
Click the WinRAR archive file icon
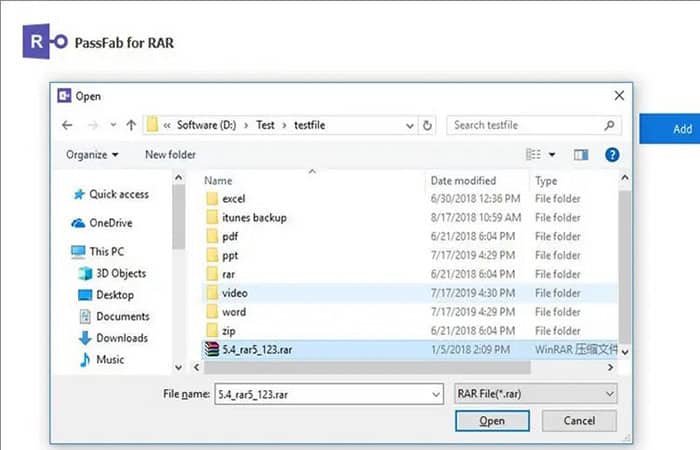[212, 349]
